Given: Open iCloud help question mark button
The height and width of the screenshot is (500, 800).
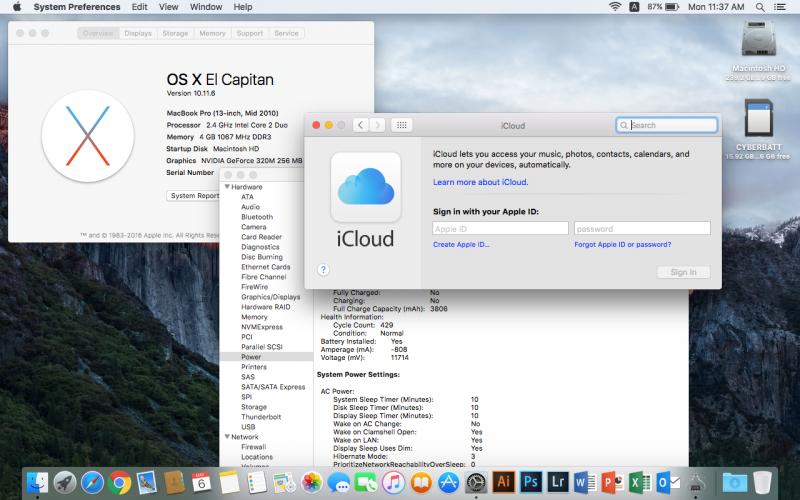Looking at the screenshot, I should tap(323, 269).
